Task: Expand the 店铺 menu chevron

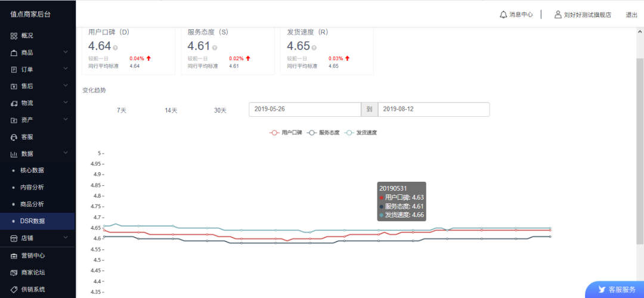Action: pos(66,237)
